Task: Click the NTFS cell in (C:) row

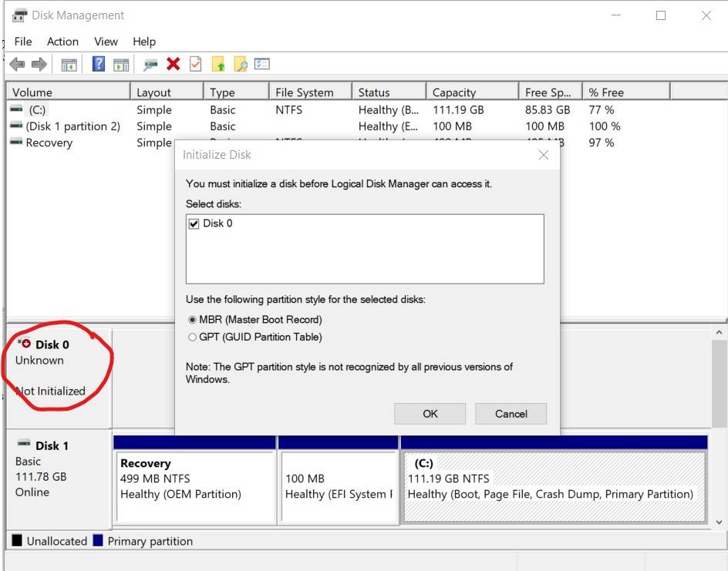Action: 288,110
